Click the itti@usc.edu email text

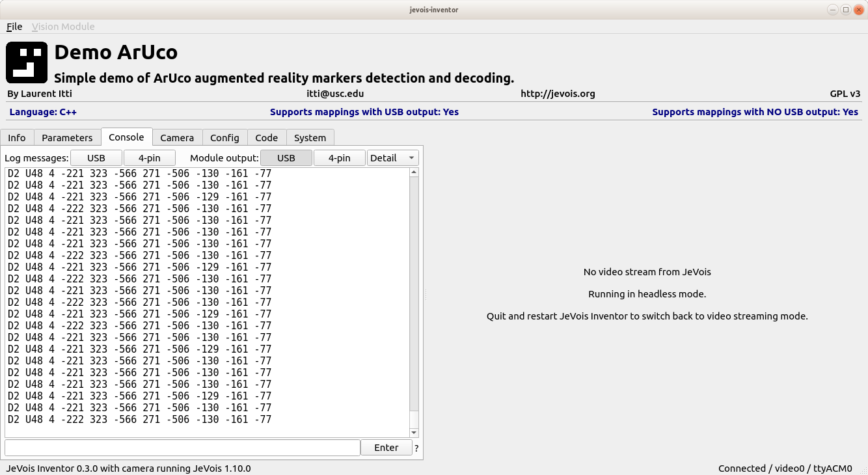tap(335, 94)
